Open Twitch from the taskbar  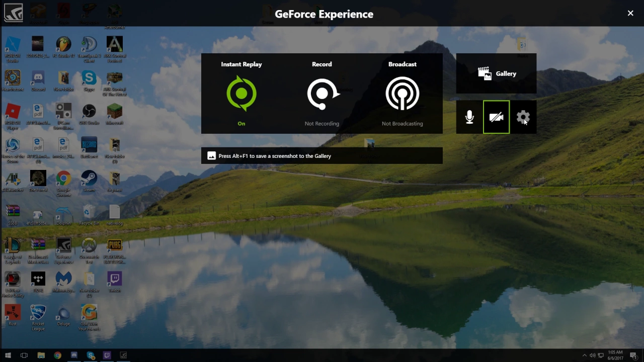coord(107,355)
